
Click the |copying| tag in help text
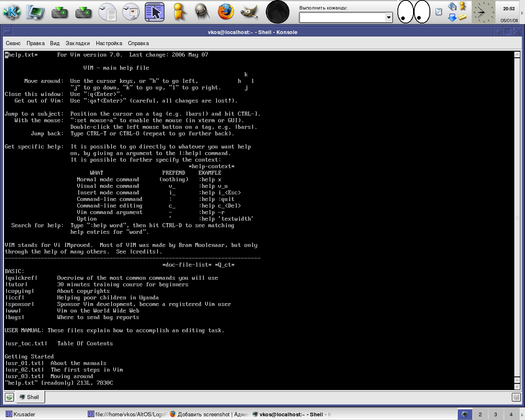click(20, 291)
